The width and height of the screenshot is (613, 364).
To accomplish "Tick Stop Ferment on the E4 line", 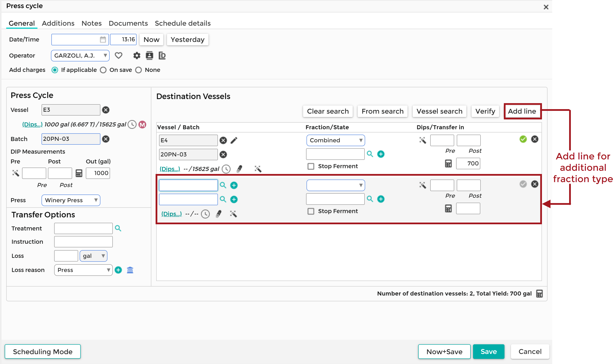I will 311,166.
